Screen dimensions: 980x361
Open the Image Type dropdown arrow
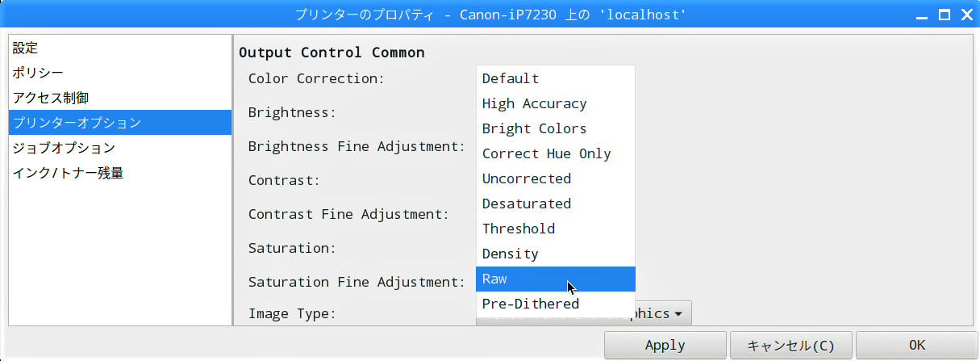[678, 313]
